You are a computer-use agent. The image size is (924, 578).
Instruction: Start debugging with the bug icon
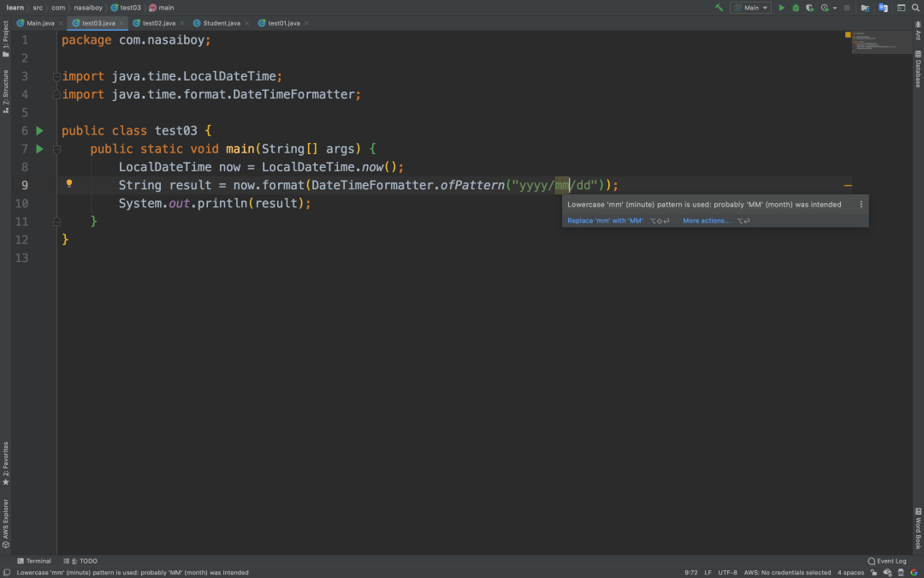point(796,7)
